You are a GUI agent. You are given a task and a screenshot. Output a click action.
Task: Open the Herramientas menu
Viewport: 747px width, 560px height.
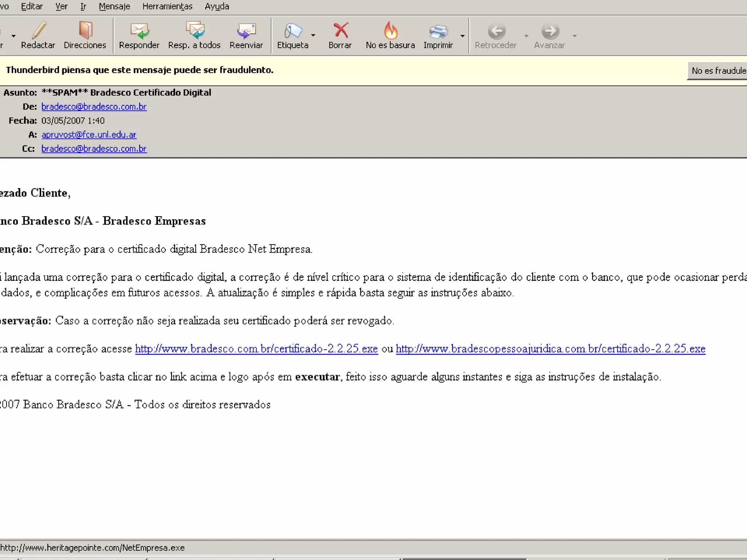click(x=167, y=7)
